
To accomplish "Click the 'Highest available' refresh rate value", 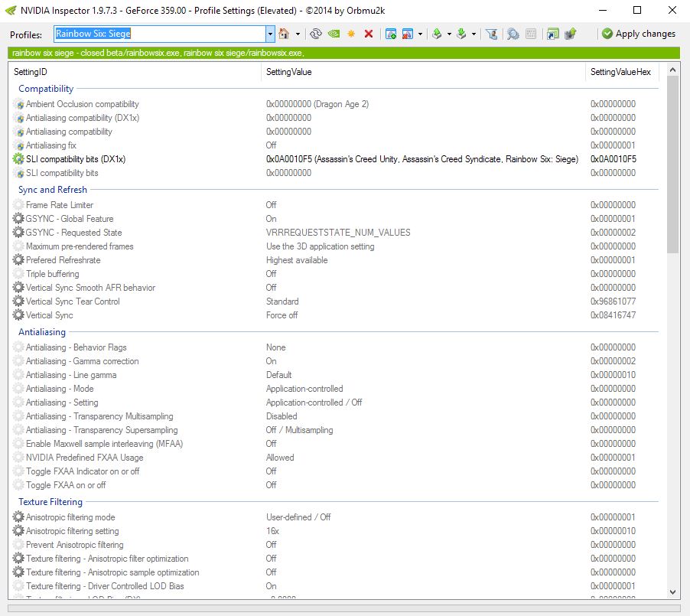I will pyautogui.click(x=297, y=259).
